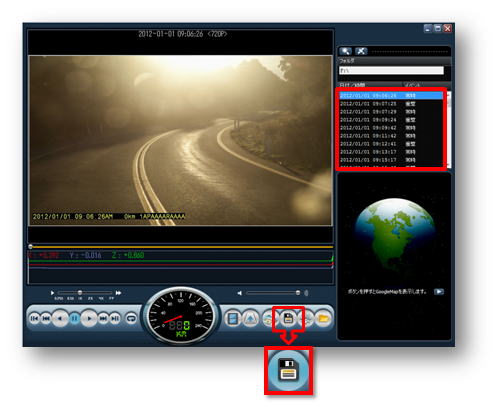Viewport: 497px width, 405px height.
Task: Open the yellow folder icon in toolbar
Action: tap(323, 319)
